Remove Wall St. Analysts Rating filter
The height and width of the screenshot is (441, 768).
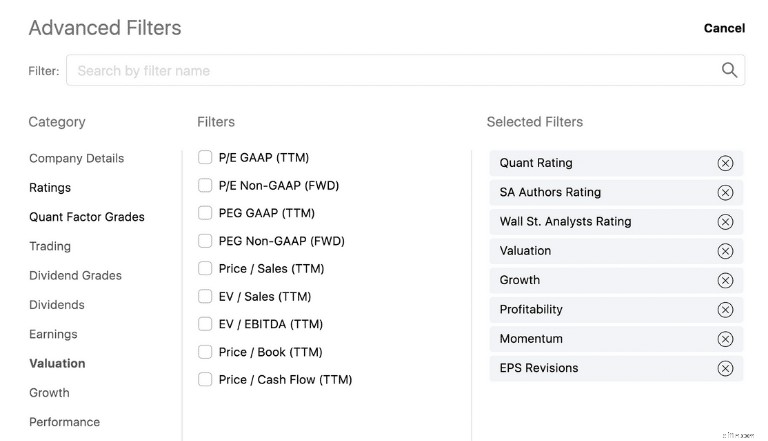point(725,222)
